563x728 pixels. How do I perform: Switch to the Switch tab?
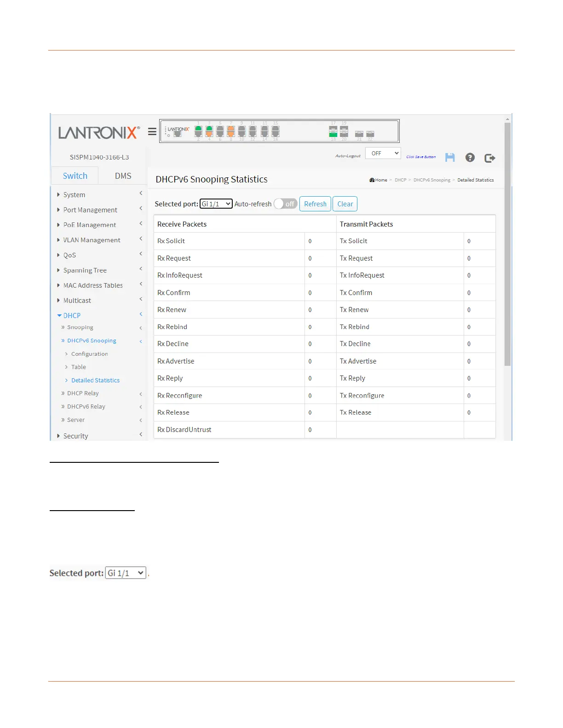tap(75, 176)
